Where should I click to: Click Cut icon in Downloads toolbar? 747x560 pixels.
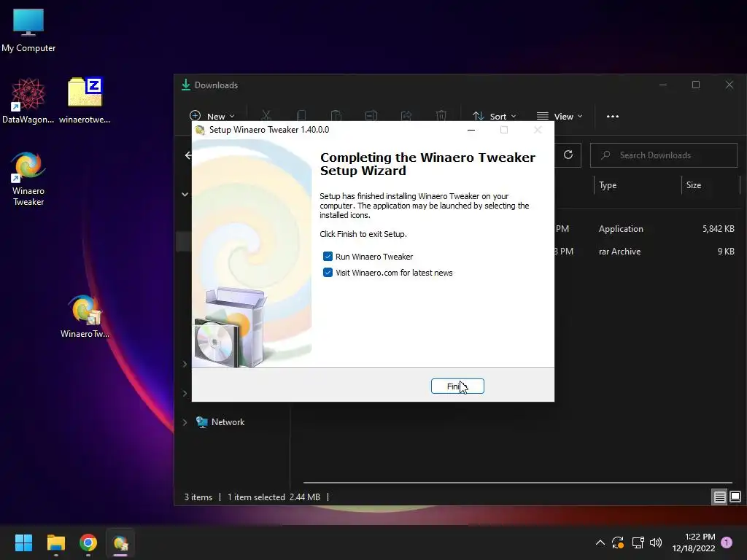[x=266, y=116]
